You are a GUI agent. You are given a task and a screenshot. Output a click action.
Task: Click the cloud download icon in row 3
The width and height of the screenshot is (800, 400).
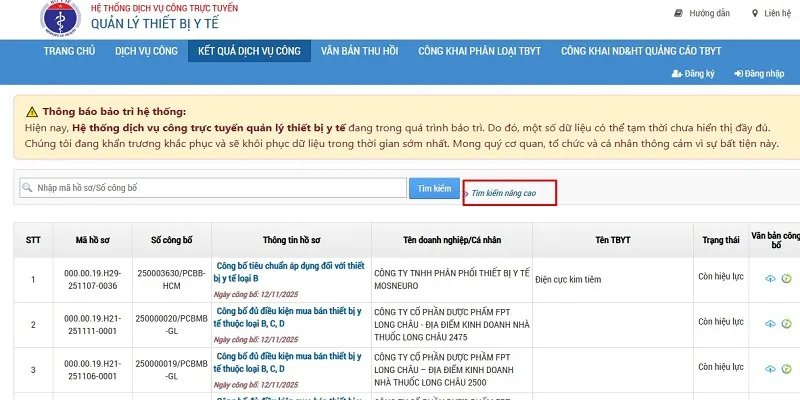(770, 368)
